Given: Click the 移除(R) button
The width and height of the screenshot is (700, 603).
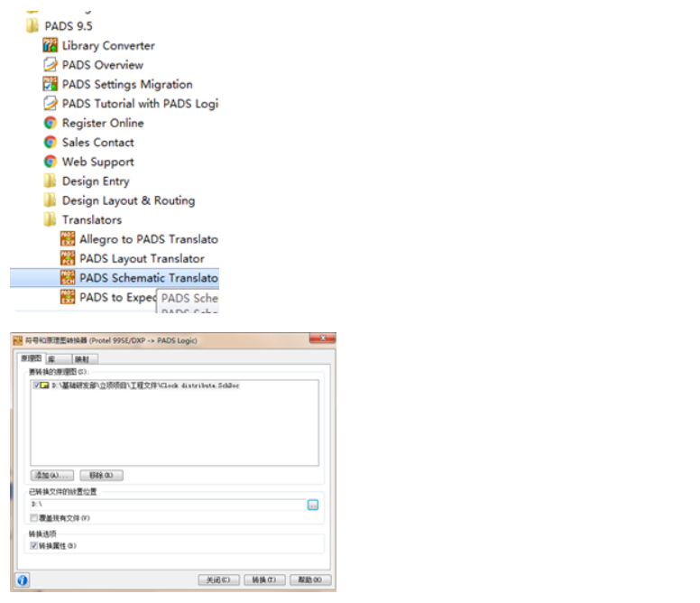Looking at the screenshot, I should [x=101, y=475].
